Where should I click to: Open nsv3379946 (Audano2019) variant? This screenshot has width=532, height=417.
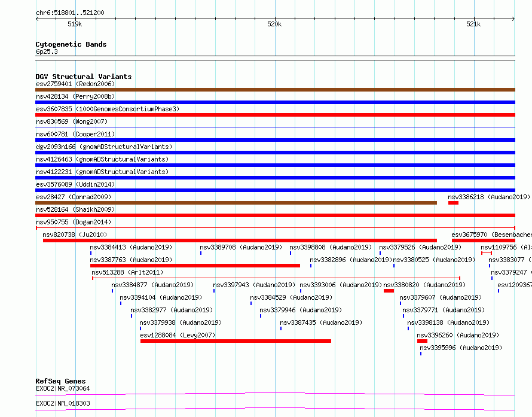tap(301, 310)
